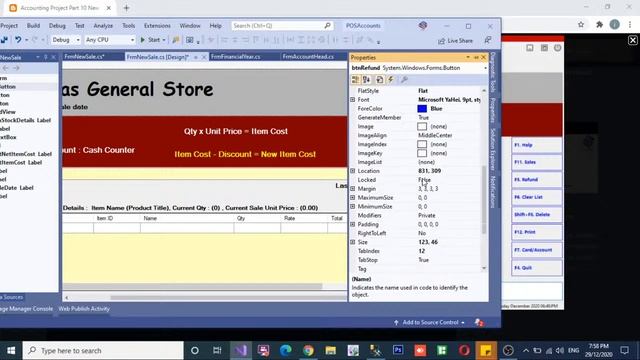The width and height of the screenshot is (640, 360).
Task: Click F1. Help button in background window
Action: click(536, 145)
